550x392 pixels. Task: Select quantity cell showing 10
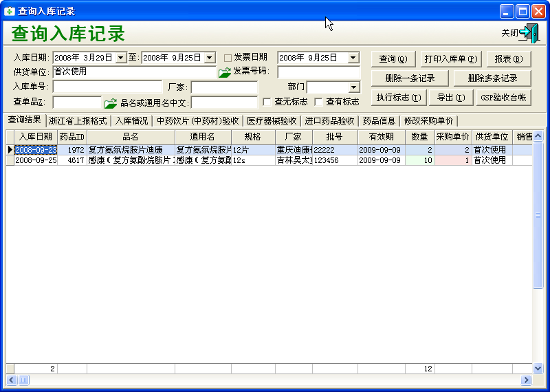pyautogui.click(x=420, y=160)
